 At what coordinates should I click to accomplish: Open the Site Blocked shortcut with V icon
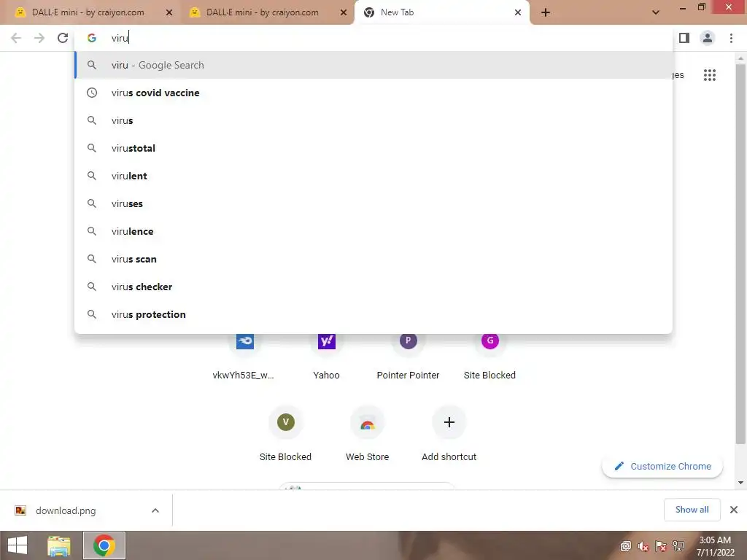tap(285, 435)
